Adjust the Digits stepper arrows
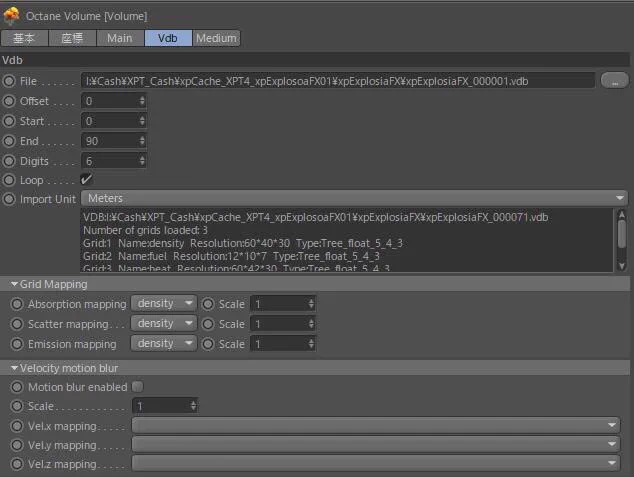This screenshot has height=477, width=634. 142,161
